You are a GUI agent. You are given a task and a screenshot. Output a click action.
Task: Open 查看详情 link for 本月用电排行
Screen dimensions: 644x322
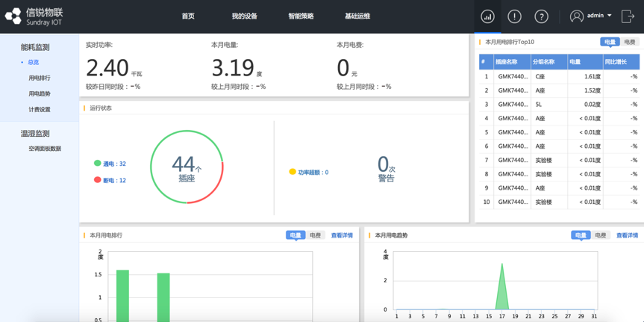pyautogui.click(x=342, y=235)
